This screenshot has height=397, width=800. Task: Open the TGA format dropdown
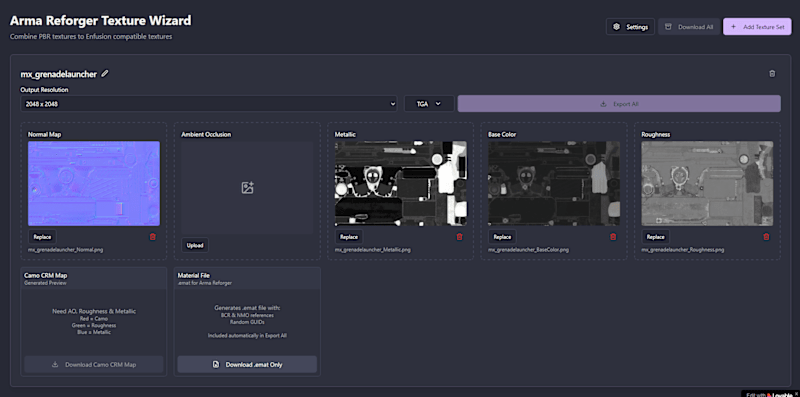[x=429, y=104]
